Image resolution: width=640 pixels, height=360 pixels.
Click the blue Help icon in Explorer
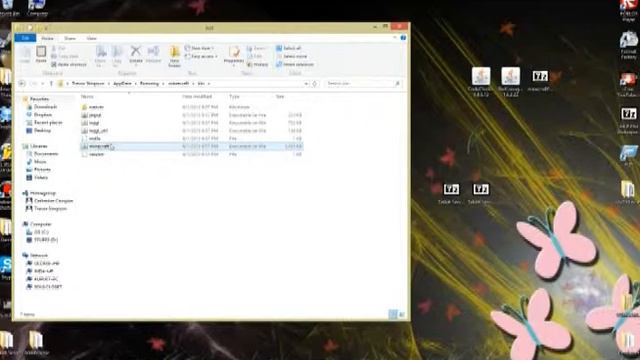[403, 38]
